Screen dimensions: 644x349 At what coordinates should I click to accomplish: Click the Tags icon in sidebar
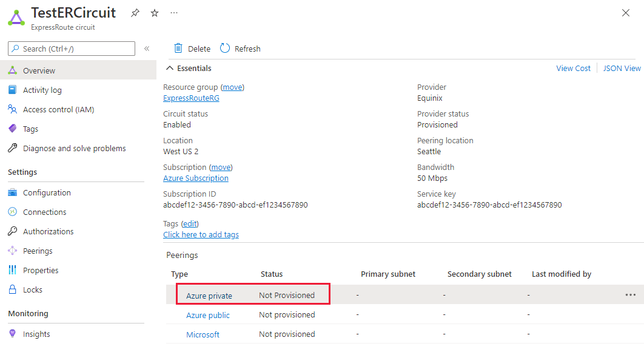point(13,129)
